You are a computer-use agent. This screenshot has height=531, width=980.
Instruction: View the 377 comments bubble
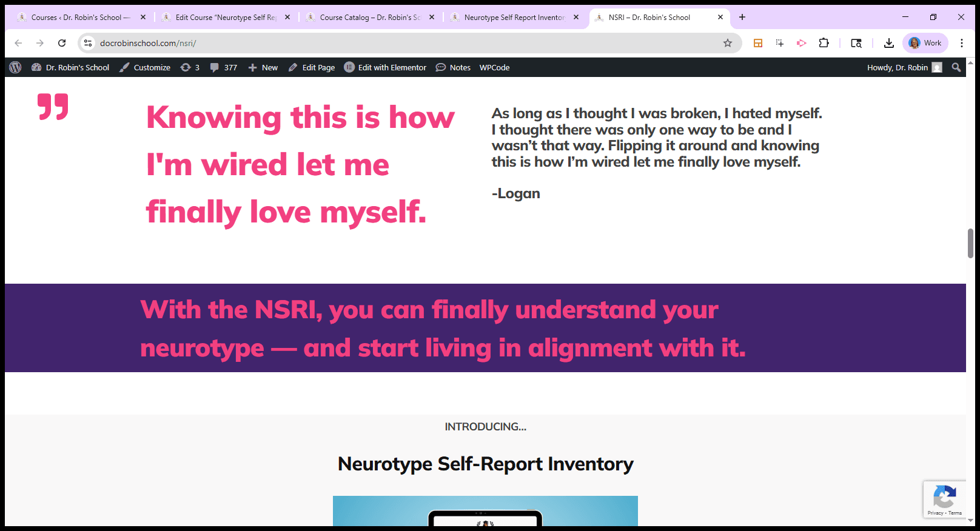tap(223, 67)
